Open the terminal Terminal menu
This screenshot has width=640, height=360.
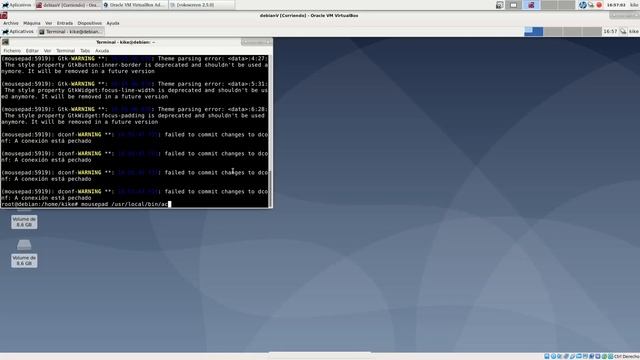click(x=65, y=51)
